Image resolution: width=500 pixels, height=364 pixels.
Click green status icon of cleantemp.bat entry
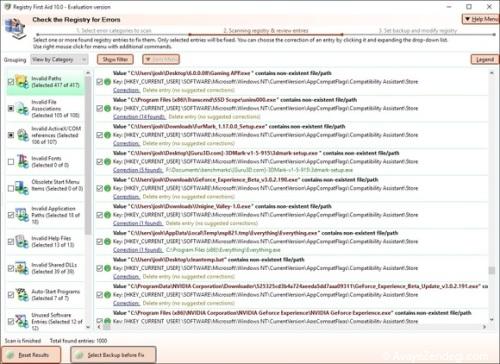point(107,268)
